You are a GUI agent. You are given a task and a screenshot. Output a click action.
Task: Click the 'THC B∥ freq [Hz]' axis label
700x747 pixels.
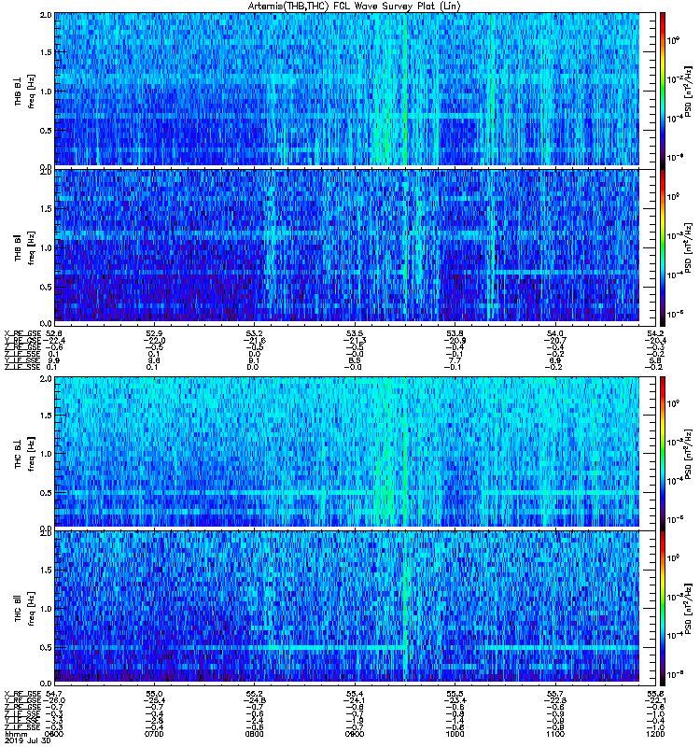click(25, 608)
